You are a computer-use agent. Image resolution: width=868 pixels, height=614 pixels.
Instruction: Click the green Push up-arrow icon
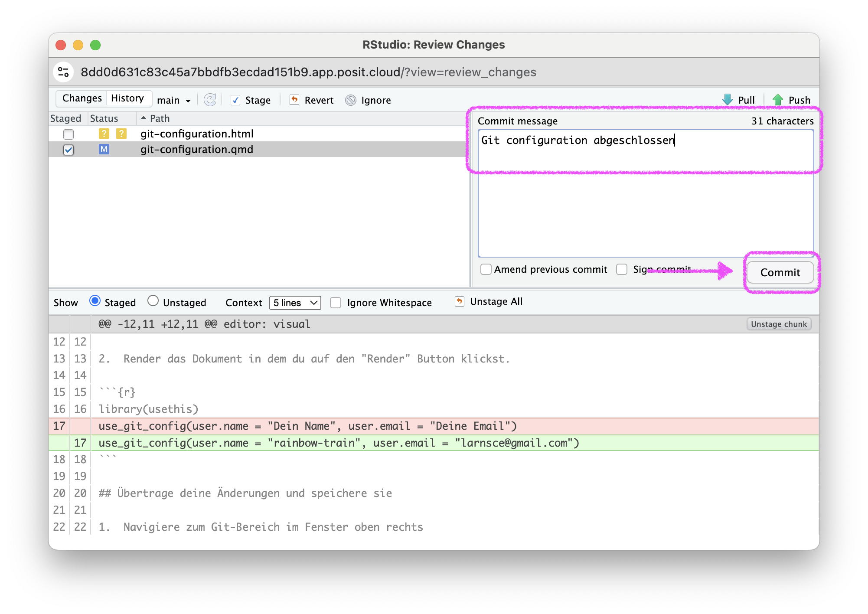tap(778, 100)
